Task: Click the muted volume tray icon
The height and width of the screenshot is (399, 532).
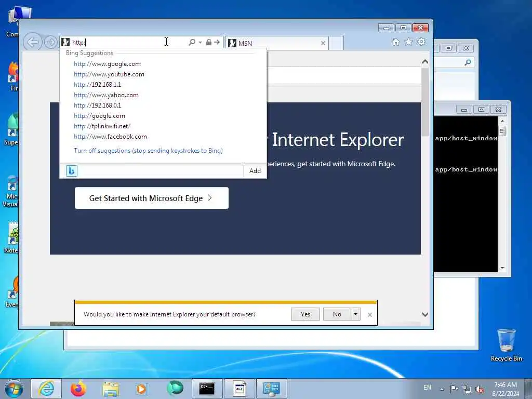Action: point(480,389)
